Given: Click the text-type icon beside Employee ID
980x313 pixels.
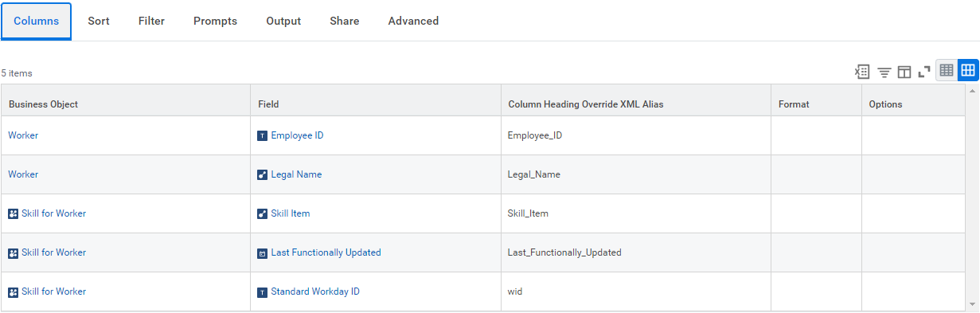Looking at the screenshot, I should [x=263, y=136].
